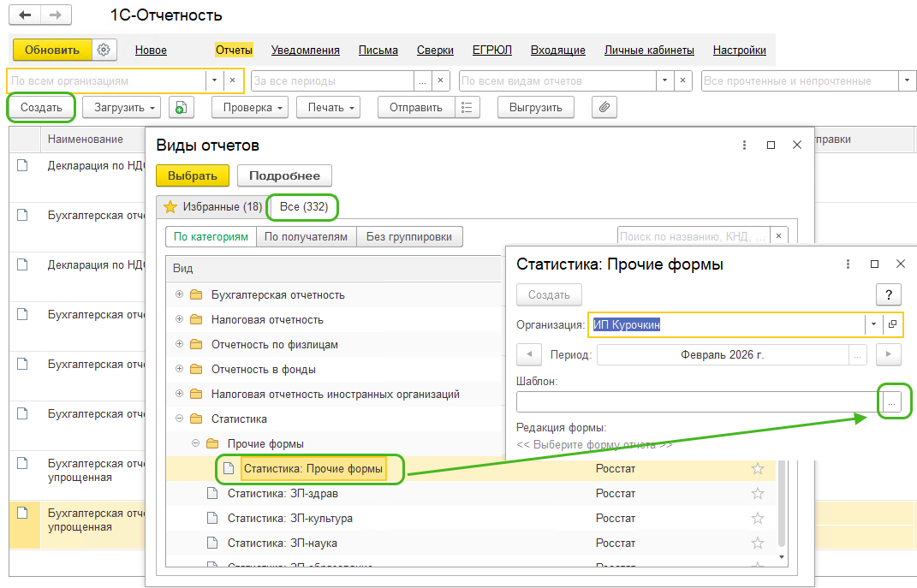Image resolution: width=917 pixels, height=588 pixels.
Task: Click the Шаблон ellipsis selection button
Action: click(891, 402)
